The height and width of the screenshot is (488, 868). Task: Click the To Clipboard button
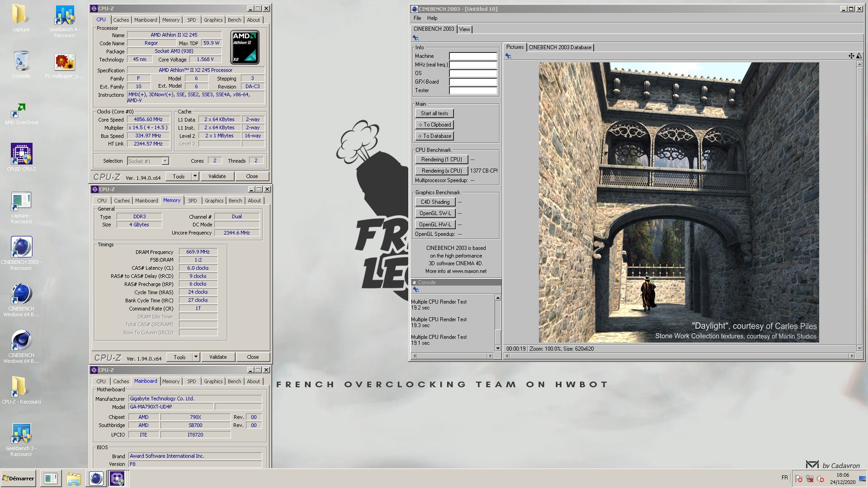(434, 125)
